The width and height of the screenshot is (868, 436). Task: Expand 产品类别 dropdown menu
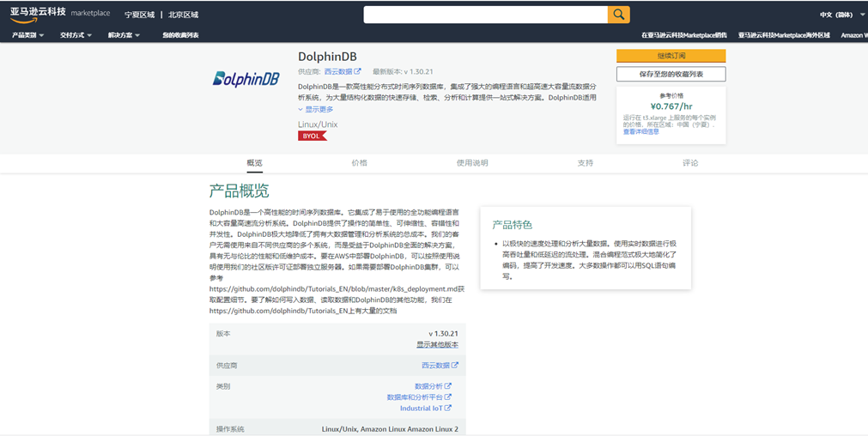point(27,35)
